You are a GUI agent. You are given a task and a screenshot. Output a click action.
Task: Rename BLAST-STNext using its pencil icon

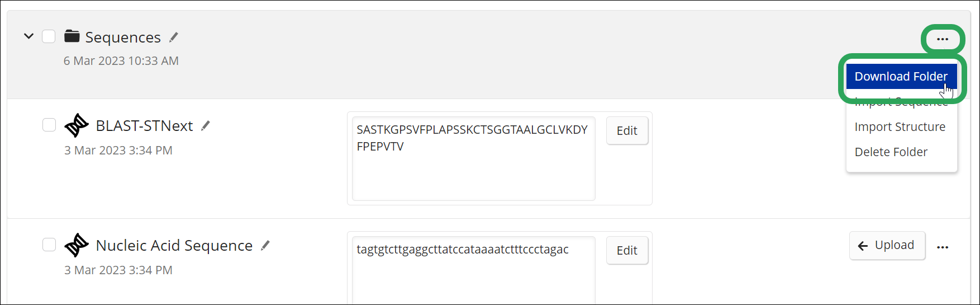(206, 126)
